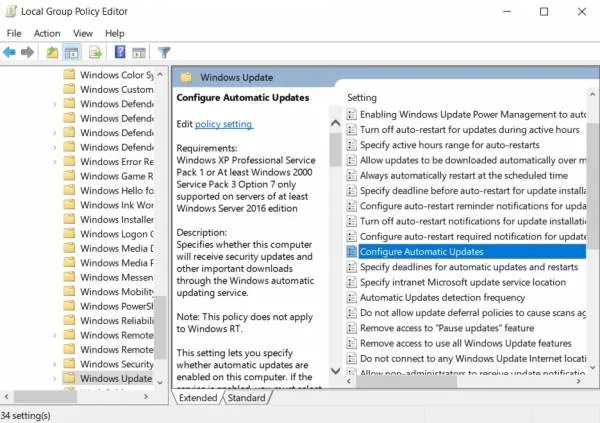Click tree pane horizontal scroll right arrow

click(146, 396)
